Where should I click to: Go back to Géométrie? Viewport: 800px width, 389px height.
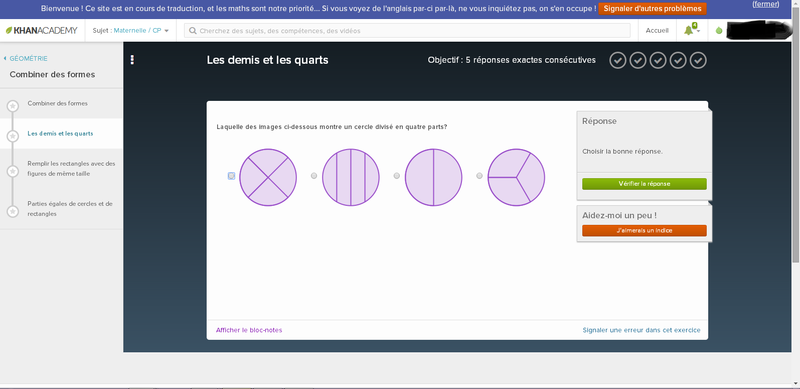(x=26, y=59)
